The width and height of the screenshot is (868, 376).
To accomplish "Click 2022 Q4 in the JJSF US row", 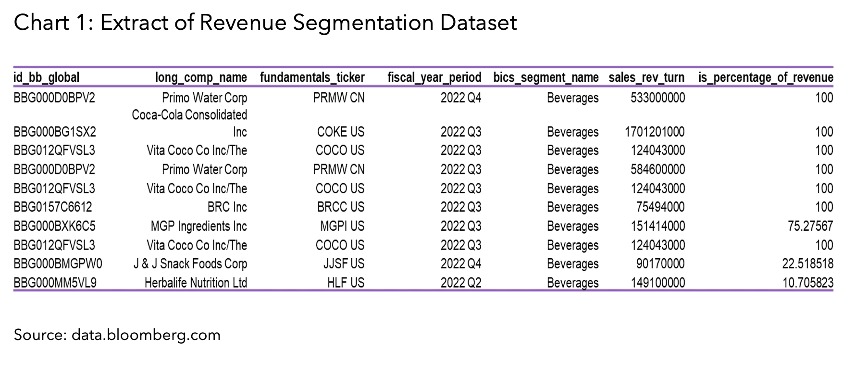I will coord(461,264).
